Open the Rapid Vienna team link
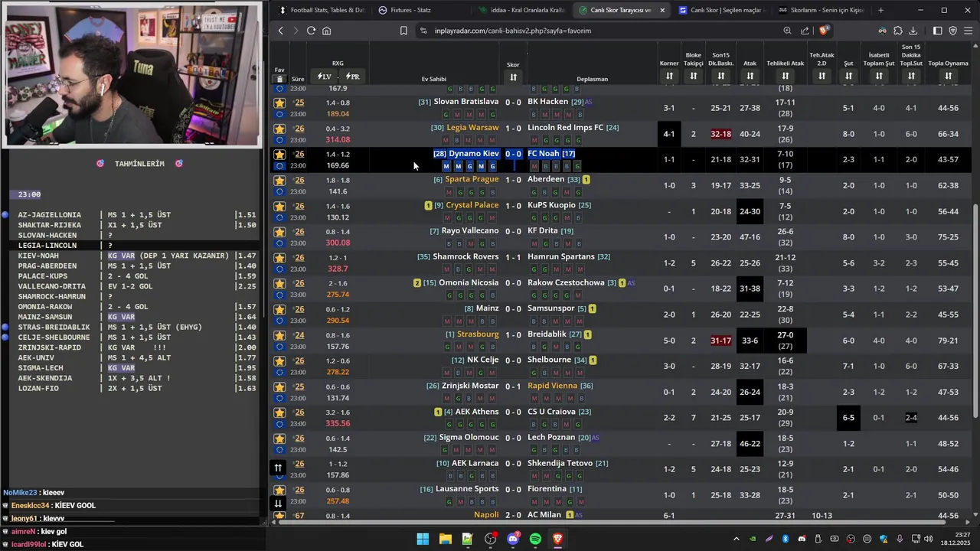This screenshot has height=551, width=980. tap(552, 386)
